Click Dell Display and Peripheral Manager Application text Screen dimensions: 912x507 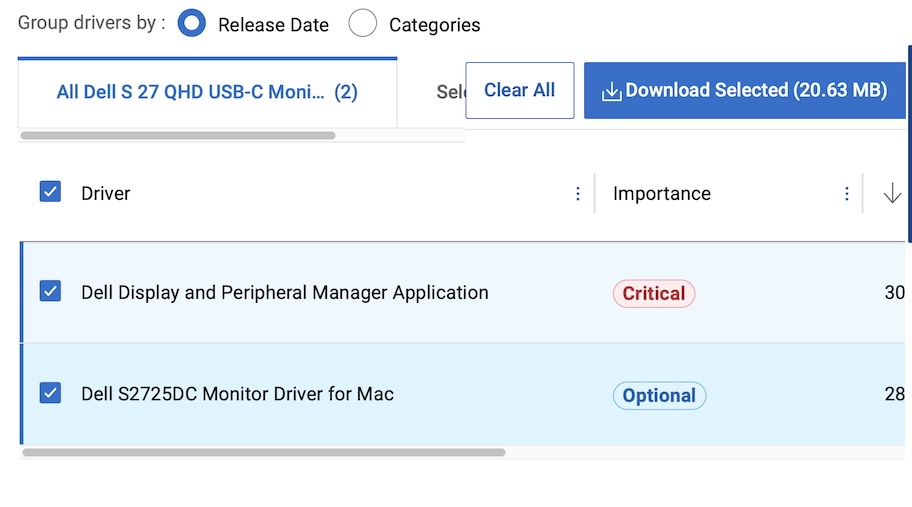tap(284, 292)
